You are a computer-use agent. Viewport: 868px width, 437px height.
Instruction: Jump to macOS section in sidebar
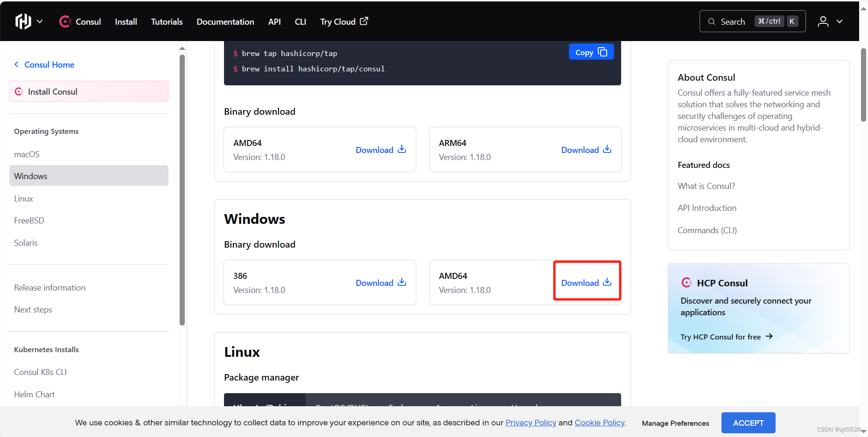(27, 154)
